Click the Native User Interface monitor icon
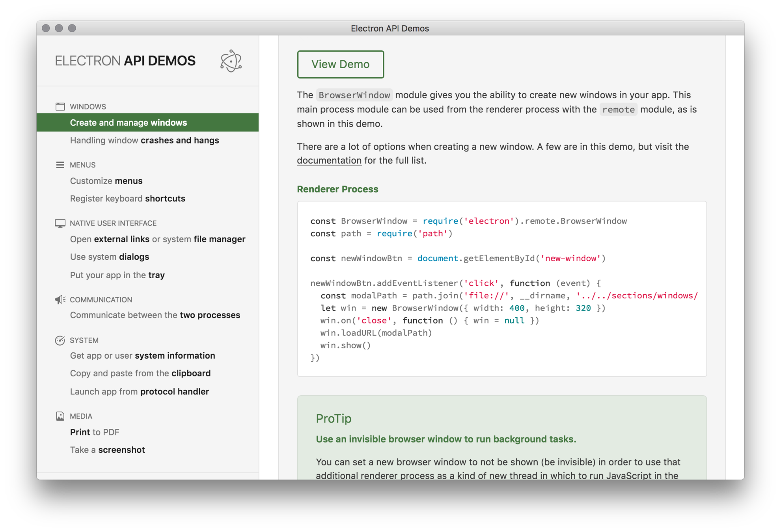Viewport: 781px width, 532px height. click(x=60, y=223)
